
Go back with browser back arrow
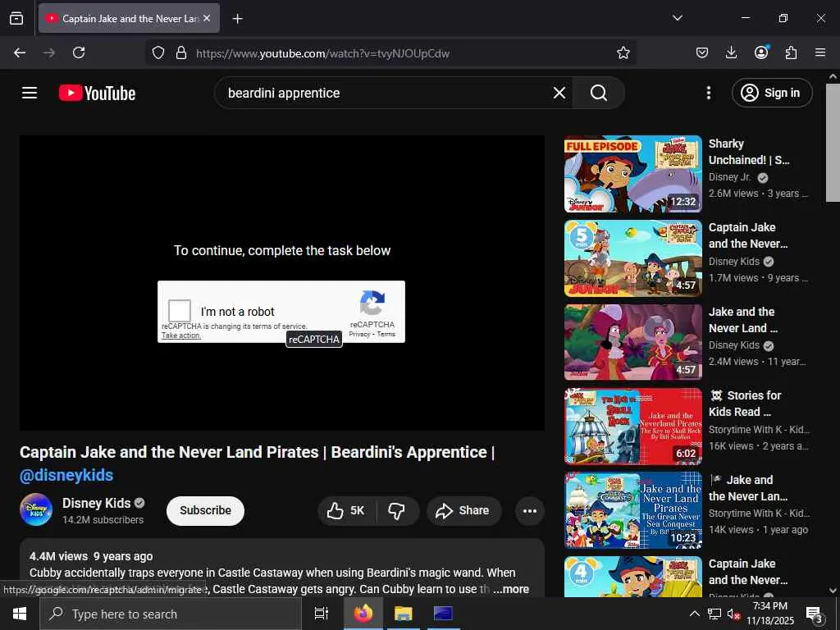(20, 52)
